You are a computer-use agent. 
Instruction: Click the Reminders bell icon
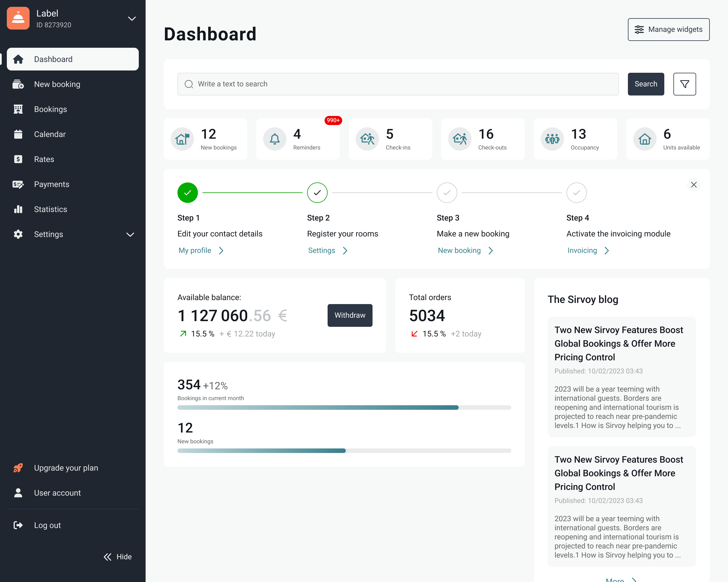coord(275,139)
